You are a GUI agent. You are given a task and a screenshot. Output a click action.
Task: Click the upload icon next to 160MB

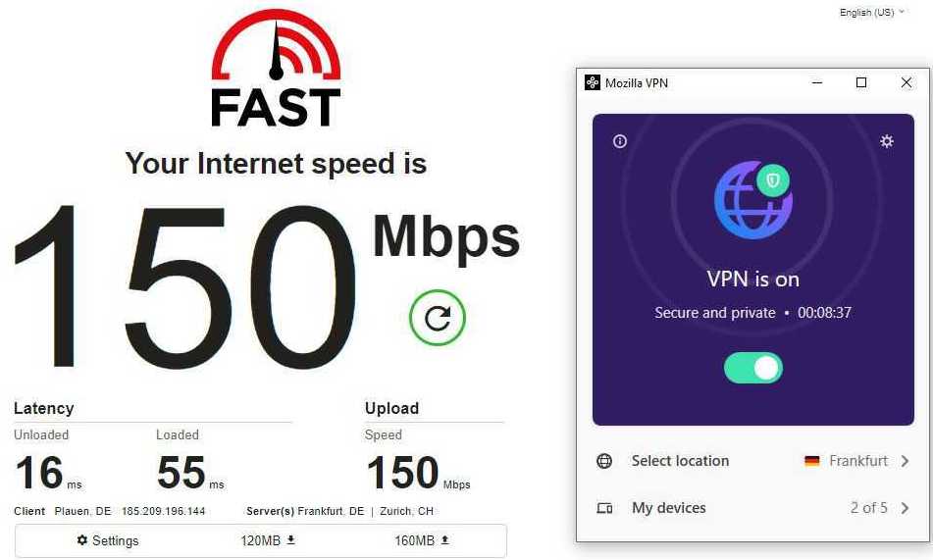[445, 540]
